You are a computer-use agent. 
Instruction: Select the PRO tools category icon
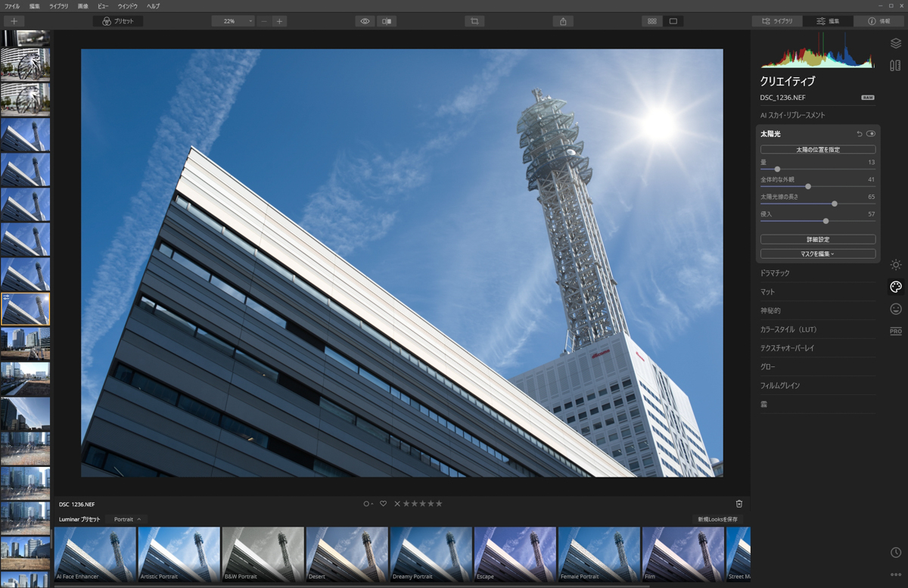point(896,331)
